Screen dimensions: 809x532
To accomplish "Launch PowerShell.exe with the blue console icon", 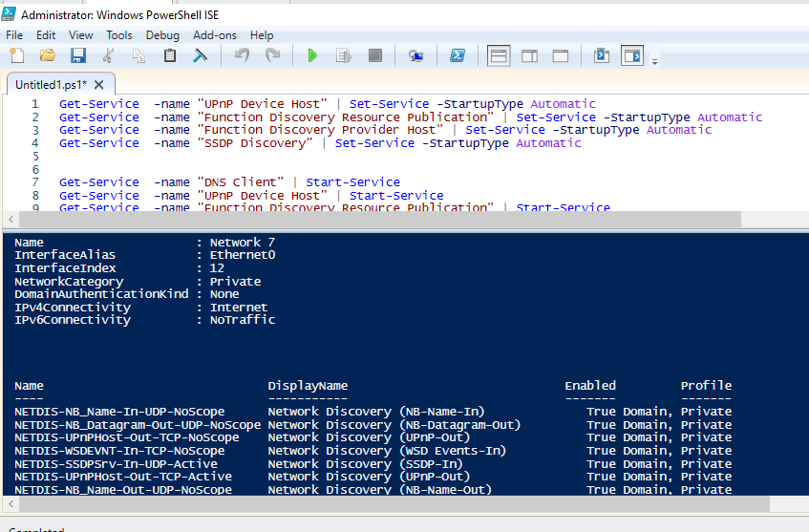I will point(458,55).
